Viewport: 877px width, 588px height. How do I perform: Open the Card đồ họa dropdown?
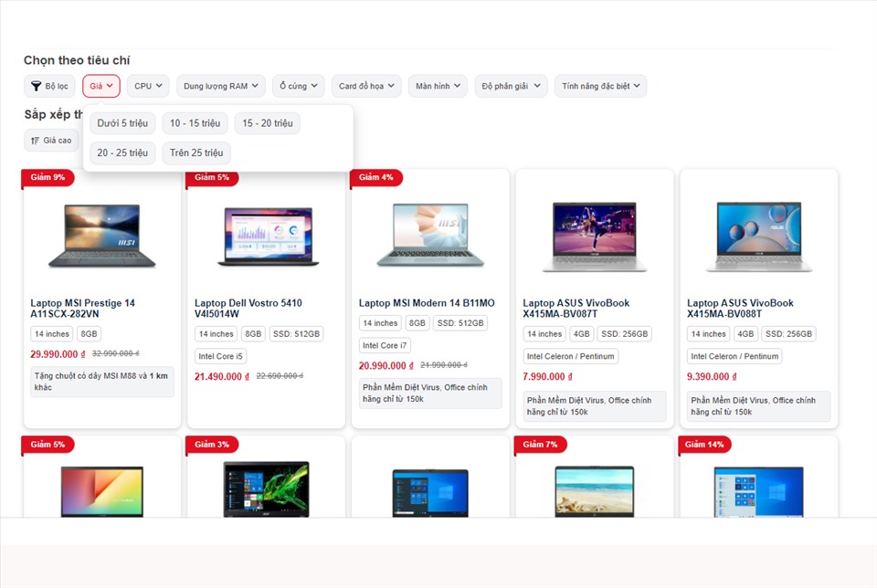[x=366, y=87]
